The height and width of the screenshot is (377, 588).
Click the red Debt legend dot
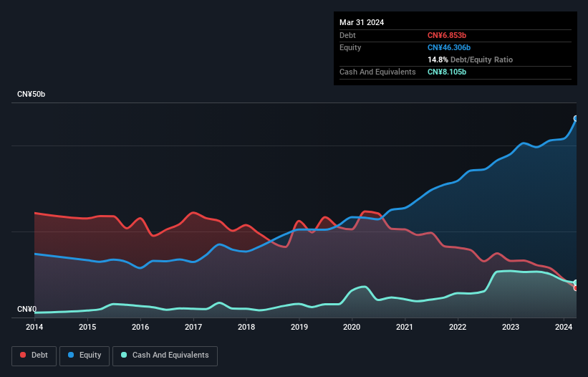coord(23,355)
